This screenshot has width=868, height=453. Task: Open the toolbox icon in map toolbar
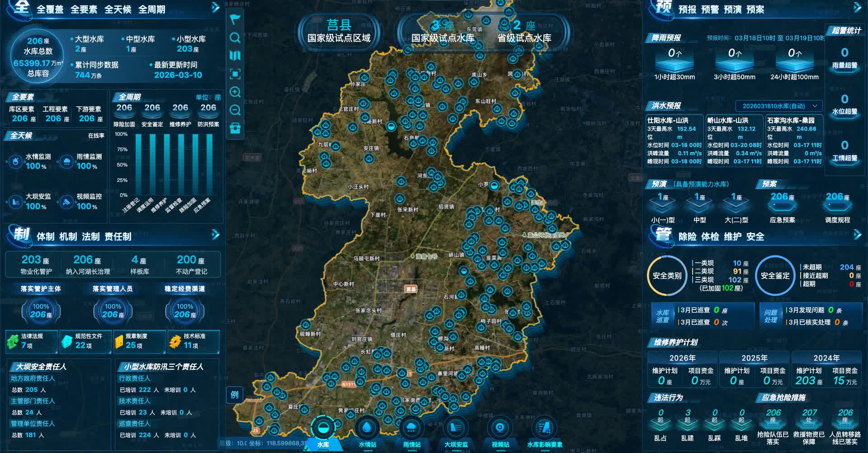(235, 129)
